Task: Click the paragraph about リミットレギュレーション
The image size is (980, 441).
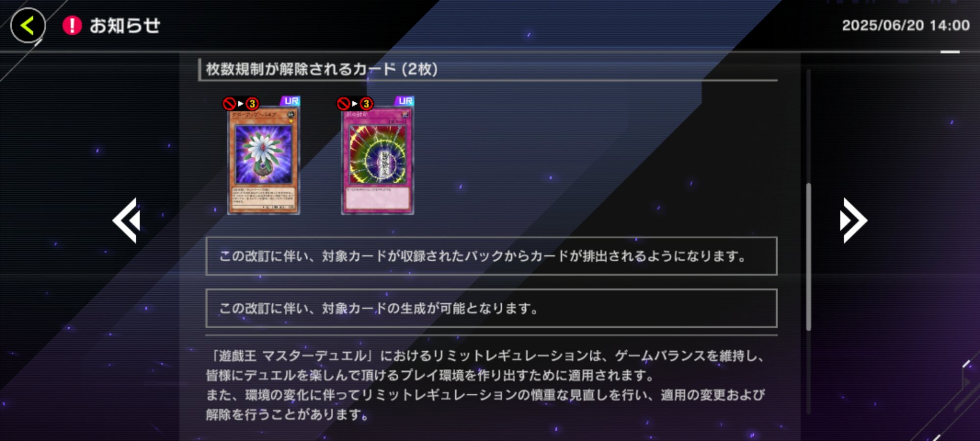Action: 485,385
